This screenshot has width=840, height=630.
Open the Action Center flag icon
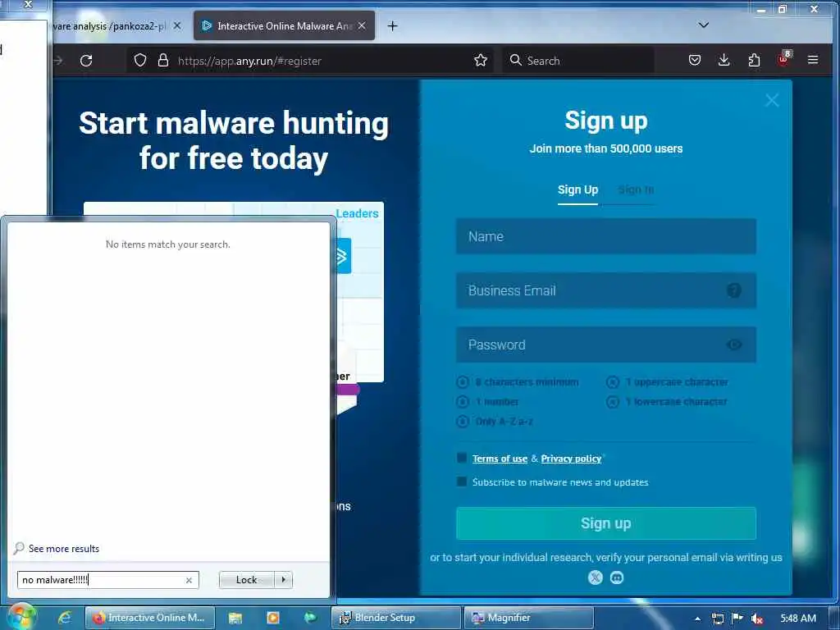737,618
